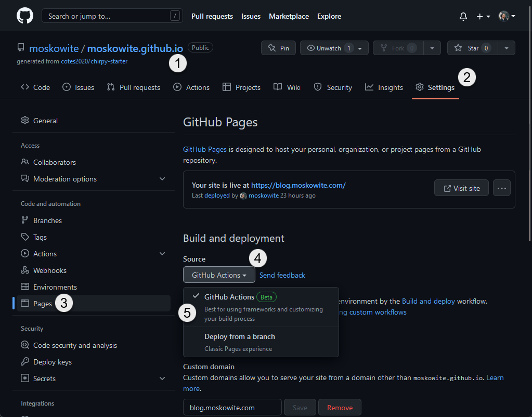Switch to the Security tab
The height and width of the screenshot is (417, 532).
coord(333,87)
